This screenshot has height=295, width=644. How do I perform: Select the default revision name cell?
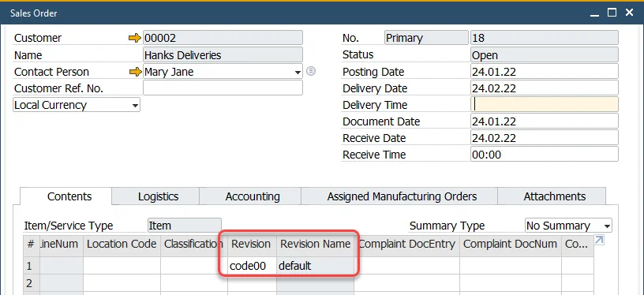[316, 266]
